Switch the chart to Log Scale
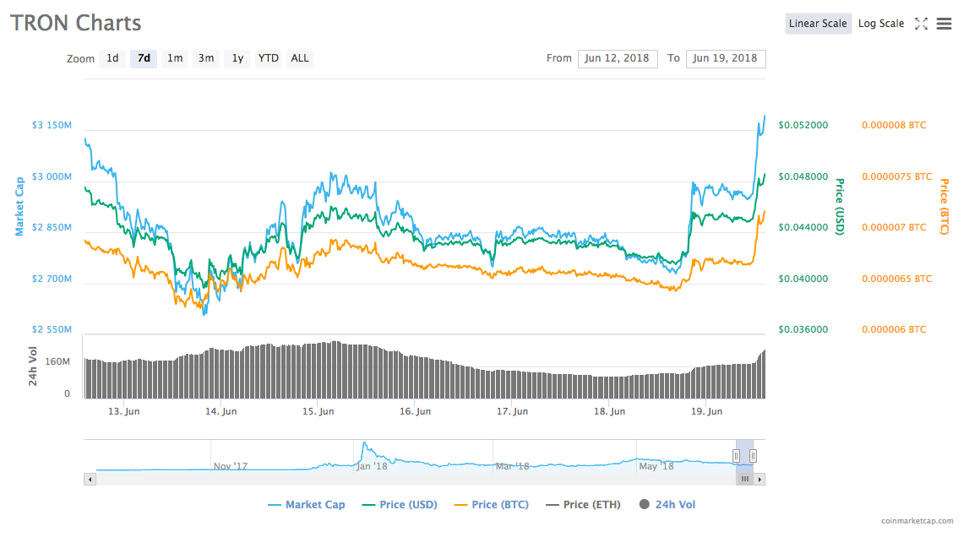This screenshot has height=537, width=980. pos(881,23)
